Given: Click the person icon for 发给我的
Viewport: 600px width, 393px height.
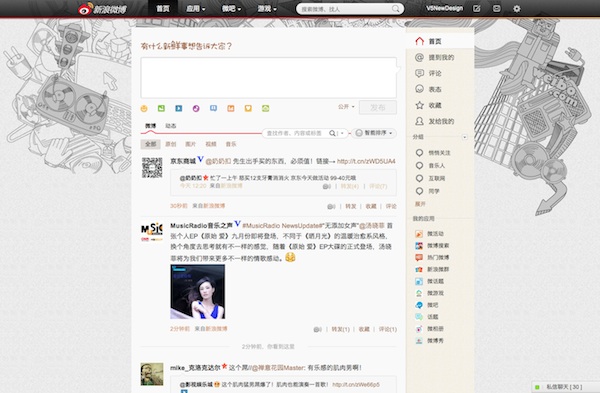Looking at the screenshot, I should 419,121.
